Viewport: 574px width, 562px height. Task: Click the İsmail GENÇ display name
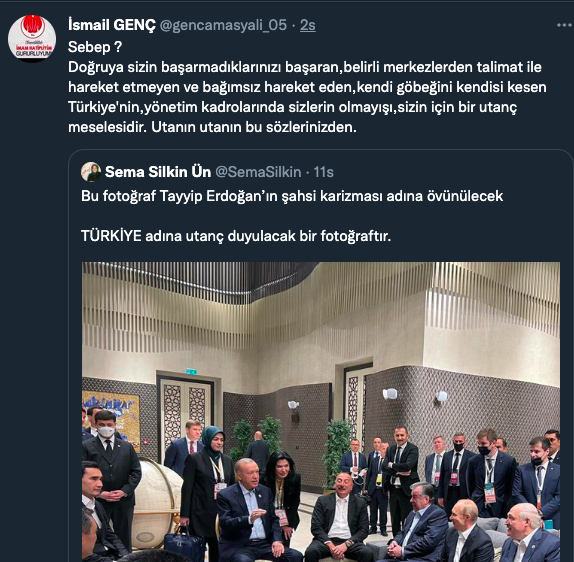(x=112, y=25)
